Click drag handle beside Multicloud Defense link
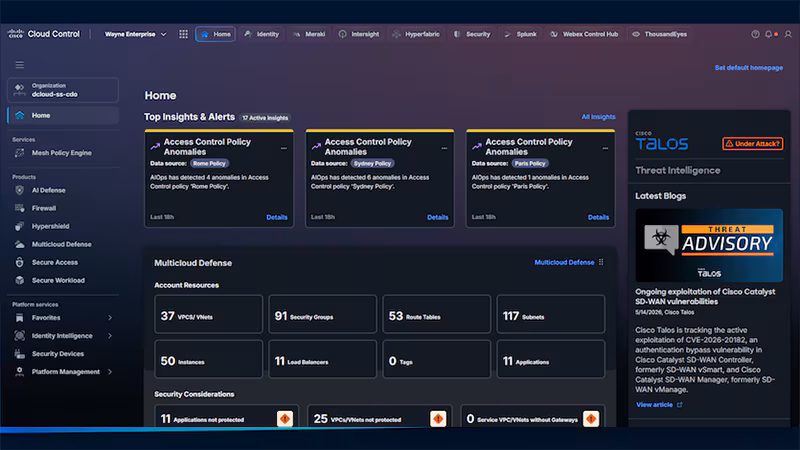 [601, 262]
